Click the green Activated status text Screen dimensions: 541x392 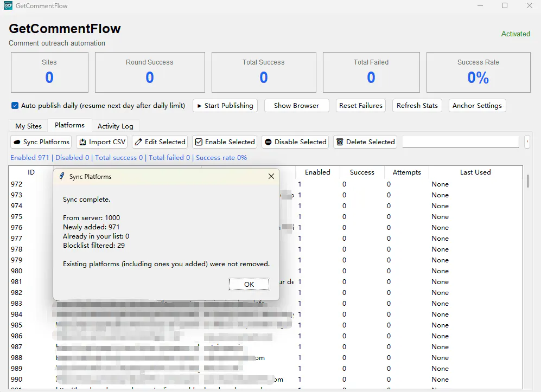515,34
